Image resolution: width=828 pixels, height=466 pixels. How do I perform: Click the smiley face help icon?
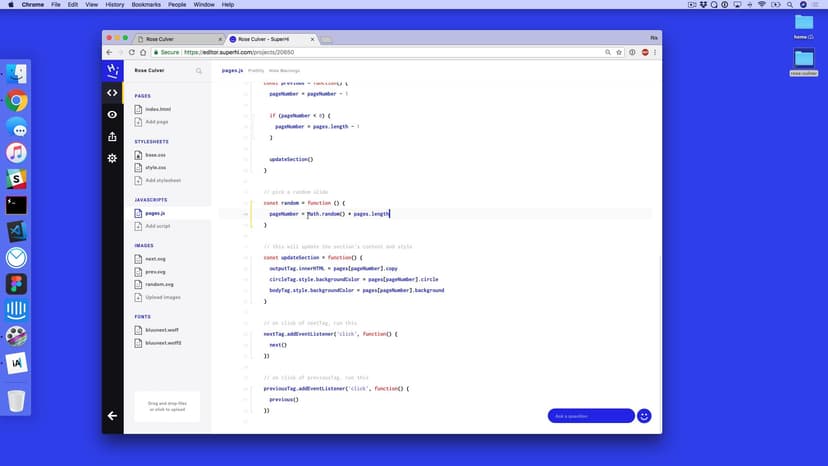coord(644,415)
